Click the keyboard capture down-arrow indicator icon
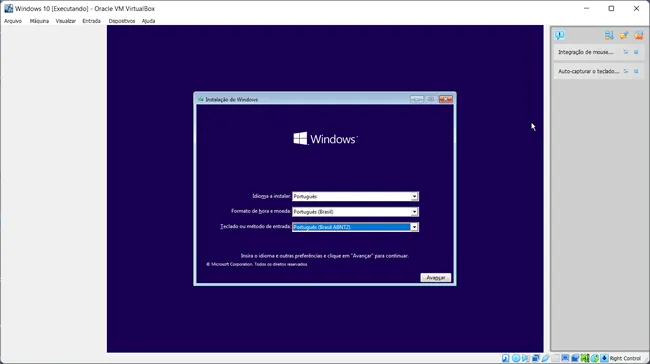Screen dimensions: 650x364 (x=604, y=358)
